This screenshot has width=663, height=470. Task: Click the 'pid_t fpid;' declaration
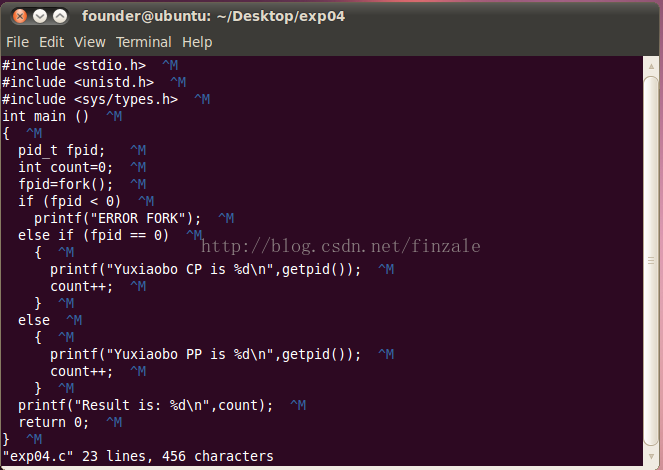pos(61,150)
